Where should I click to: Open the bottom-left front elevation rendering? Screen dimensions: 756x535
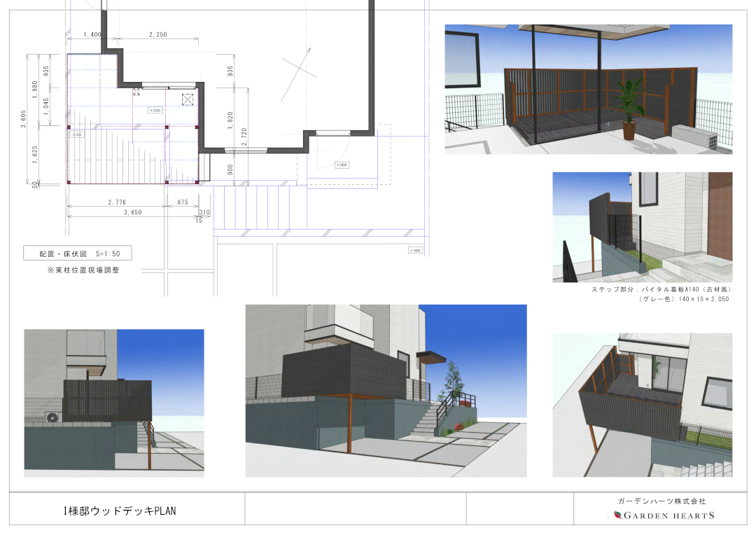114,403
